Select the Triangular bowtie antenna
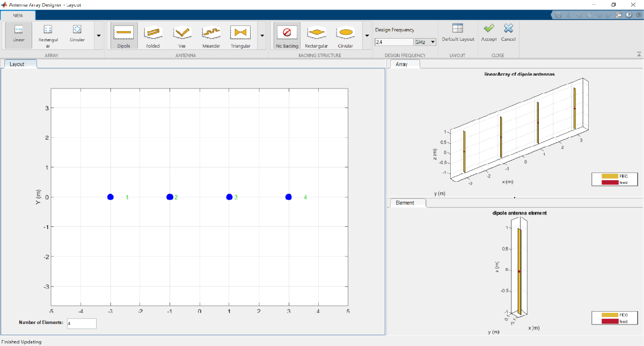The width and height of the screenshot is (644, 346). 240,35
